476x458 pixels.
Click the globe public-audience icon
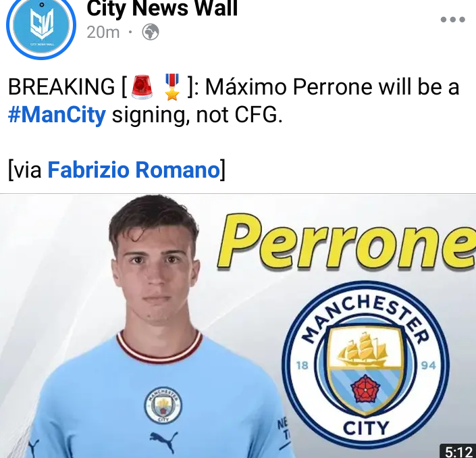click(151, 32)
